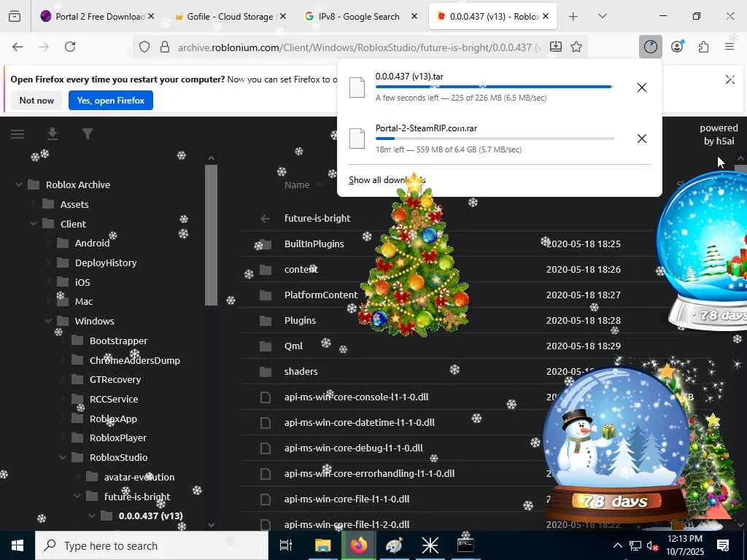Click the muted volume tray icon
The height and width of the screenshot is (560, 747).
[653, 545]
